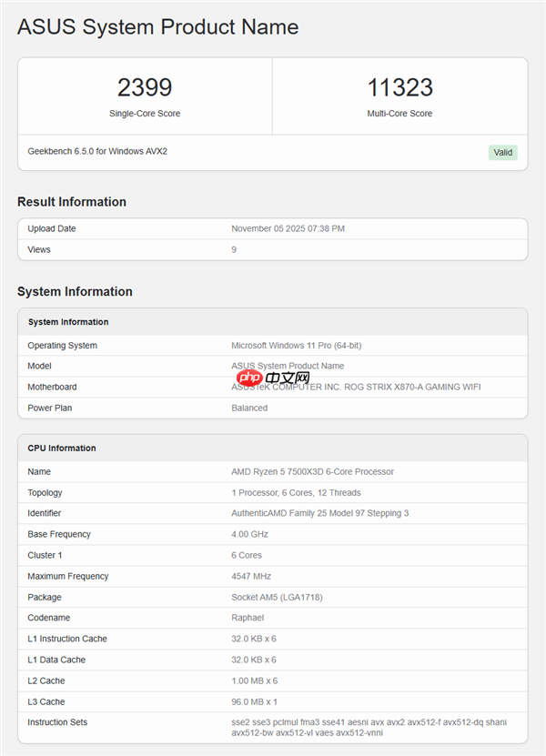Image resolution: width=546 pixels, height=756 pixels.
Task: Select the System Information table header
Action: (x=68, y=322)
